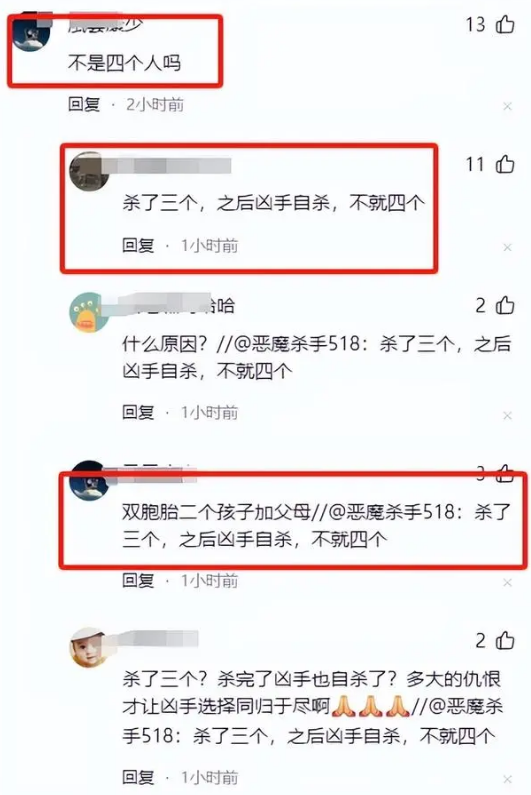Screen dimensions: 531x795
Task: Dismiss the '不是四个人吗' comment with X
Action: click(507, 106)
